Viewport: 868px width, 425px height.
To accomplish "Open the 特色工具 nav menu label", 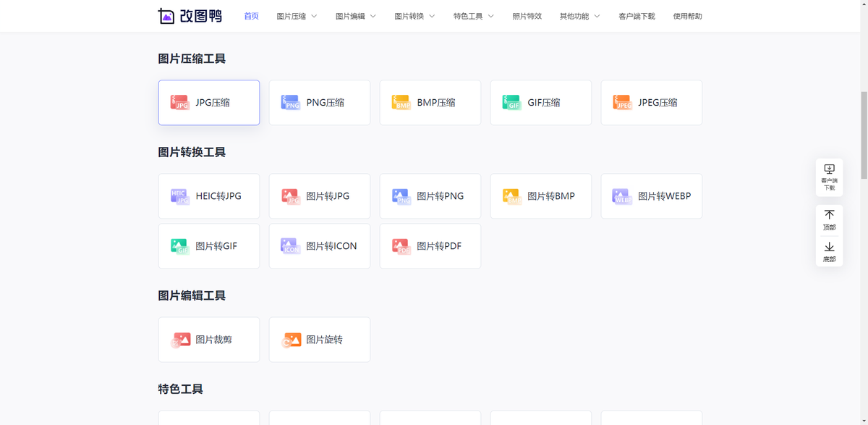I will (468, 16).
